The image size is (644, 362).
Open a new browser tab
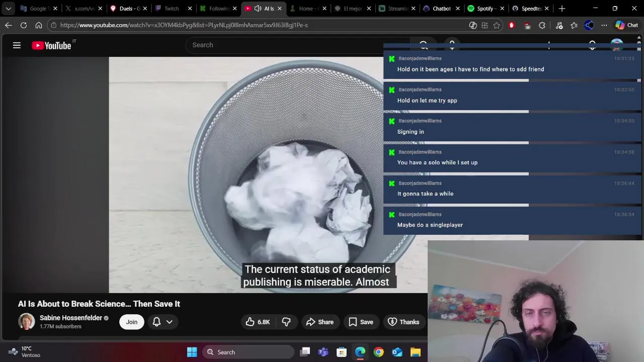[562, 9]
